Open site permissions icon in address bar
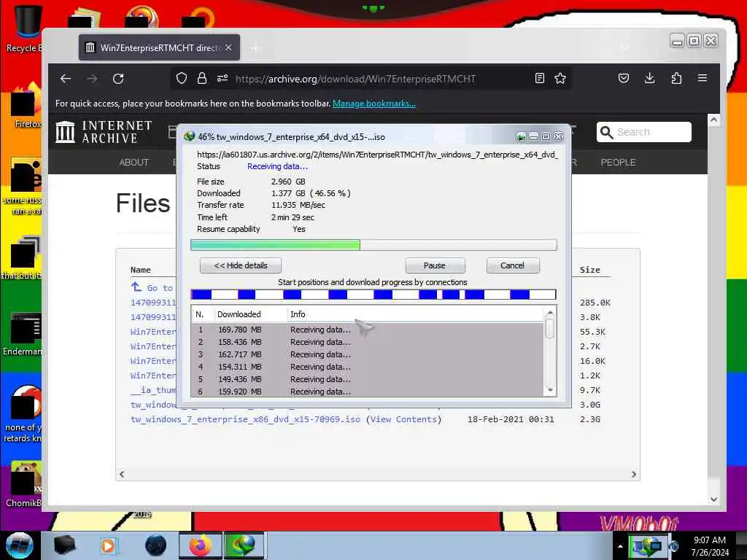This screenshot has height=560, width=747. tap(222, 78)
